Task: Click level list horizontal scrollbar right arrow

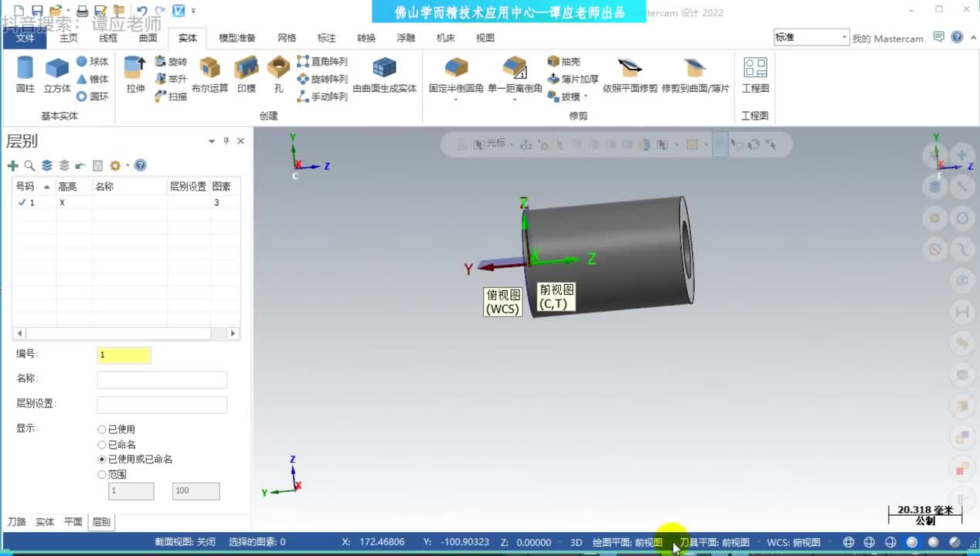Action: pos(233,334)
